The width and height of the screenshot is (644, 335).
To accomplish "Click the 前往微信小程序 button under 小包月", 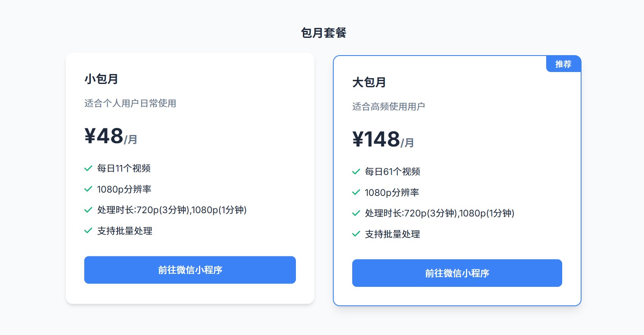I will point(190,270).
